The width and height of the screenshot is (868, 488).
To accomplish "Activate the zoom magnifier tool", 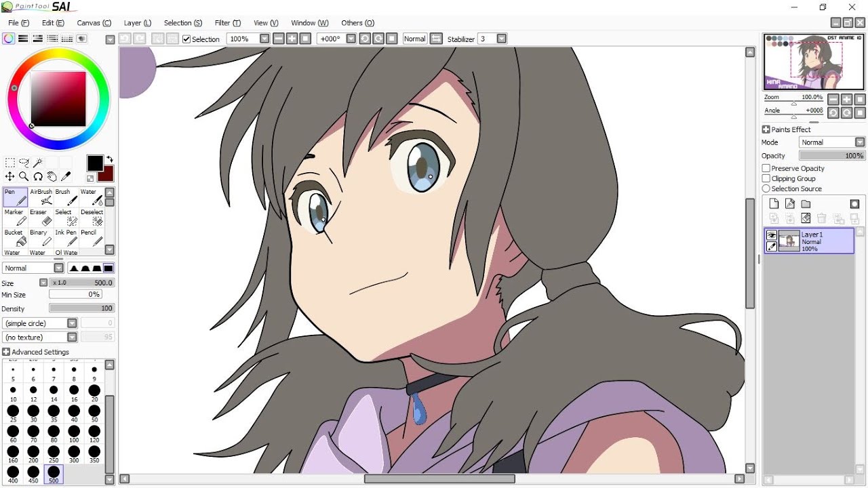I will pyautogui.click(x=24, y=177).
